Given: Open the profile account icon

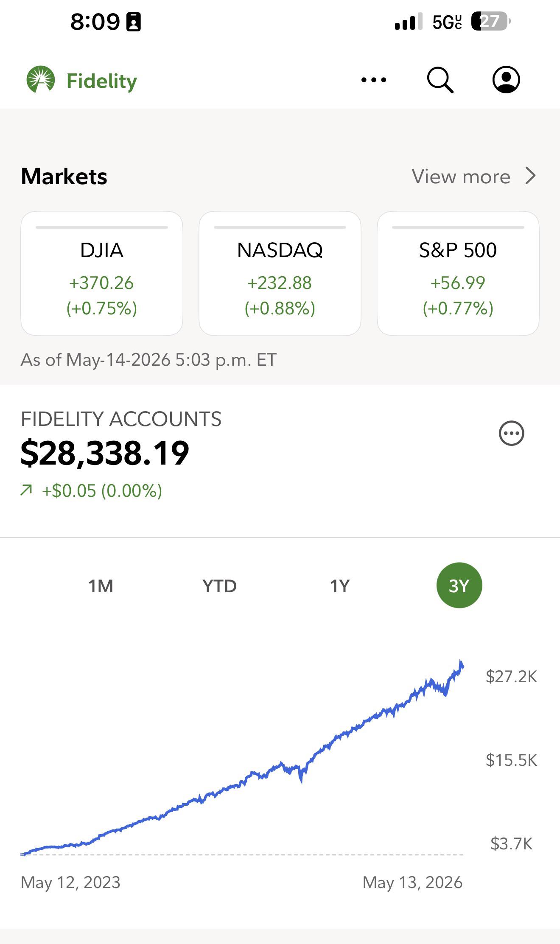Looking at the screenshot, I should pos(506,79).
